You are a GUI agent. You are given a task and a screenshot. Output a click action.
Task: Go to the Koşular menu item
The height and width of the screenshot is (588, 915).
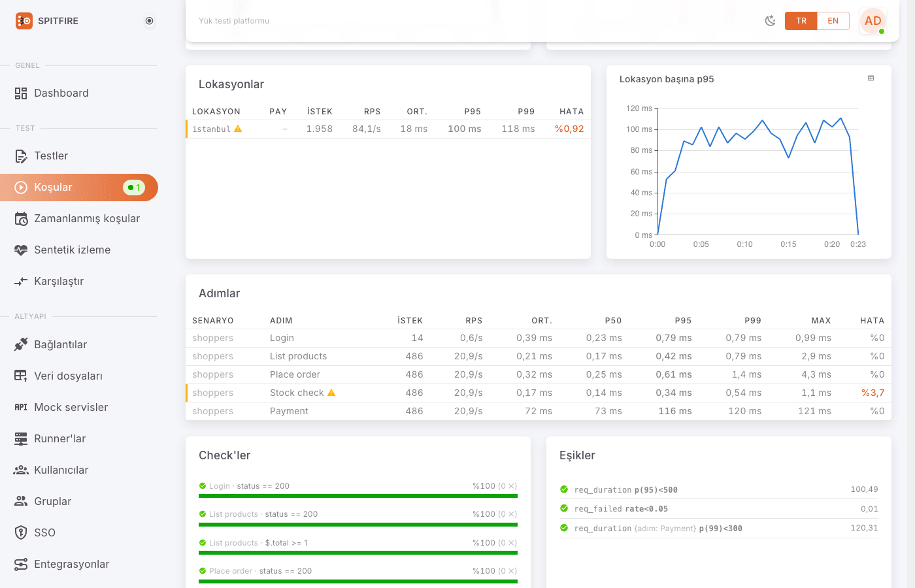(x=79, y=188)
